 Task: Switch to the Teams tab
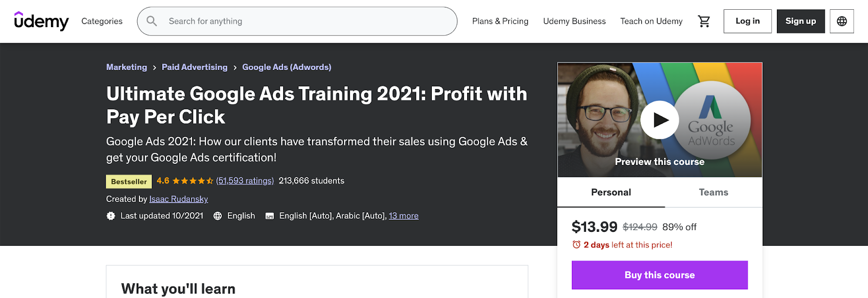pyautogui.click(x=713, y=192)
